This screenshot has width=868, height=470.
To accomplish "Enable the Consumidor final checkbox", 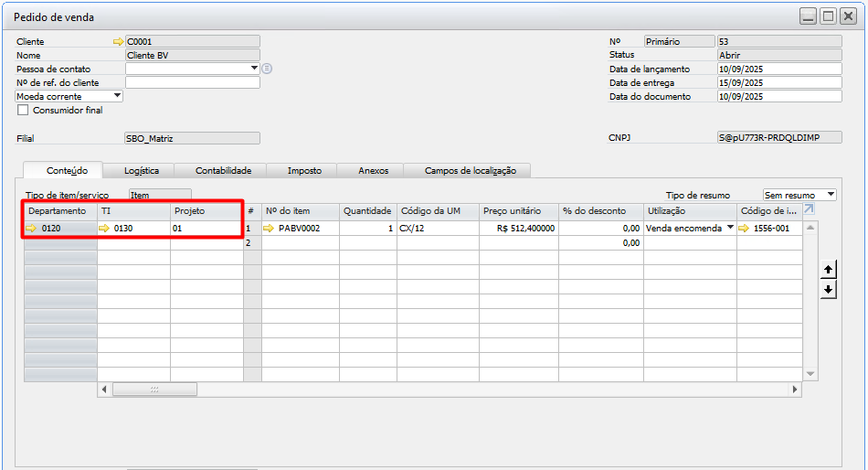I will pyautogui.click(x=23, y=111).
